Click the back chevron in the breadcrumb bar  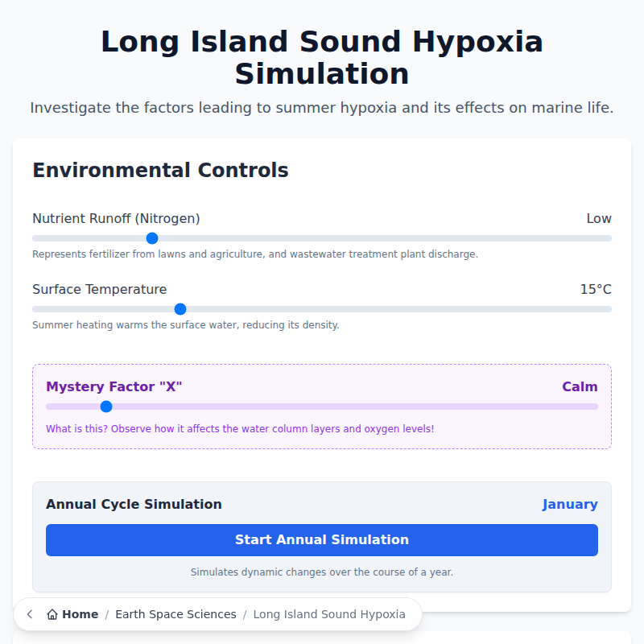click(29, 613)
